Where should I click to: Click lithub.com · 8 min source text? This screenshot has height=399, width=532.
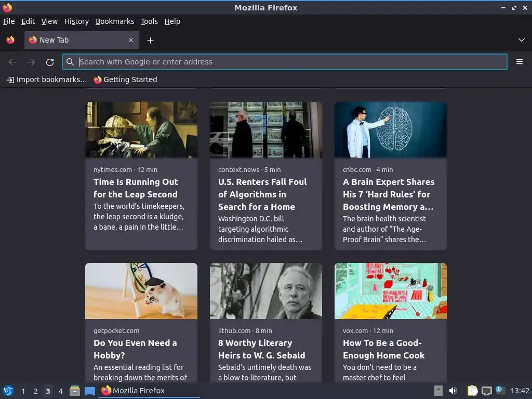click(x=245, y=331)
